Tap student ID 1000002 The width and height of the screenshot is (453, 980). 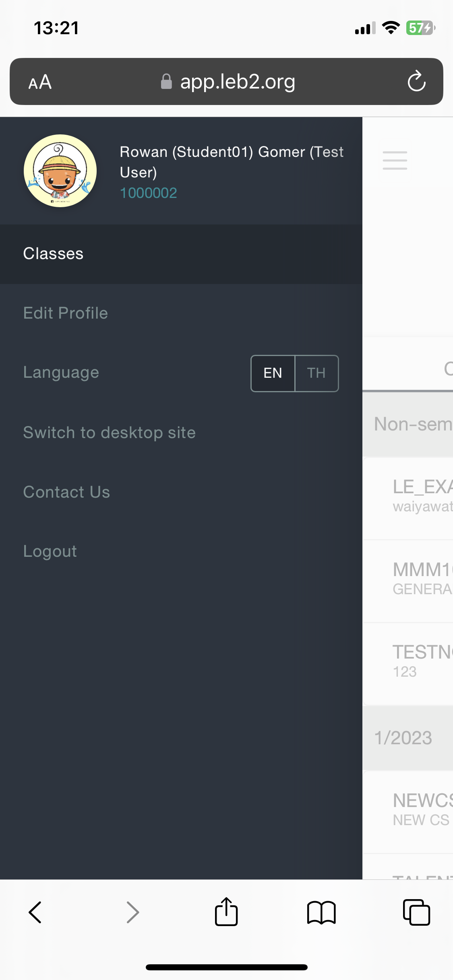148,193
